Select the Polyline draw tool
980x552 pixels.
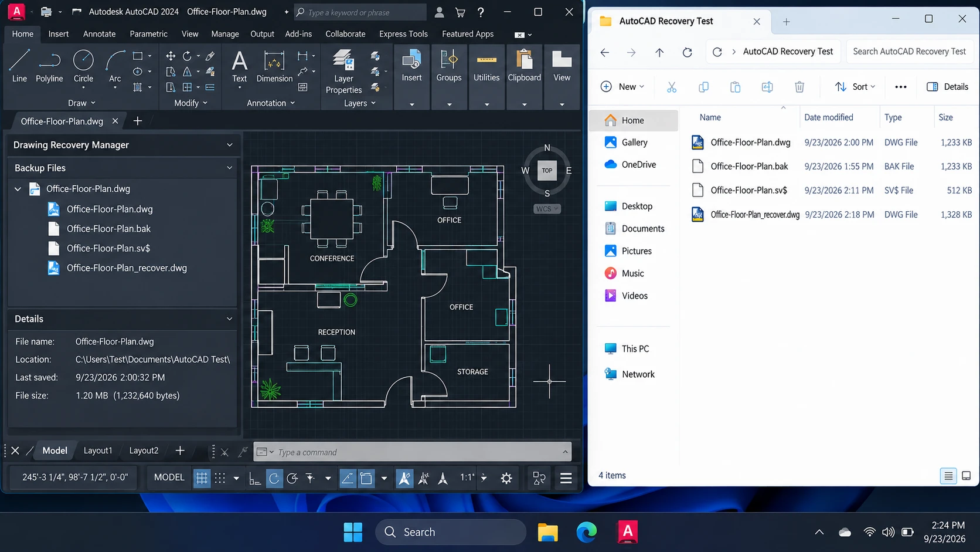click(49, 66)
